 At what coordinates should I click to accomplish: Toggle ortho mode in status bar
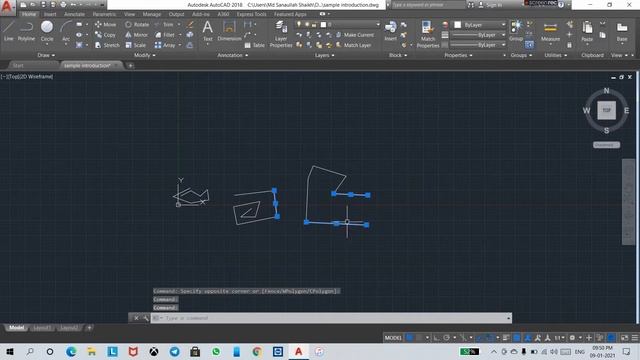point(436,338)
